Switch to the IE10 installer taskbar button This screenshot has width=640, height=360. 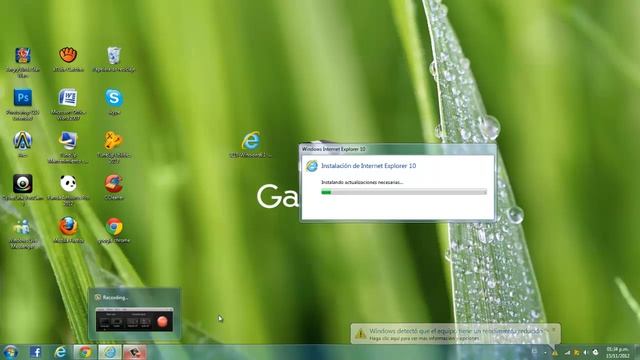(x=109, y=352)
